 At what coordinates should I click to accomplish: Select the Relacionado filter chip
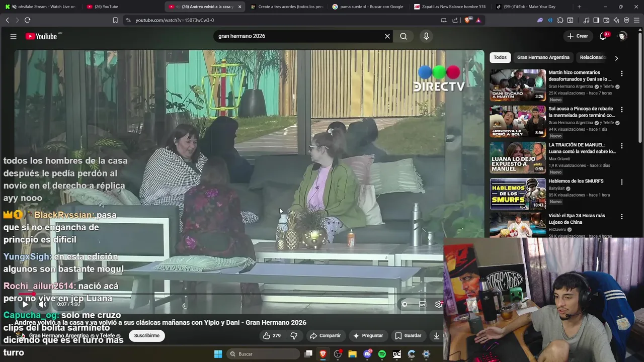coord(593,57)
